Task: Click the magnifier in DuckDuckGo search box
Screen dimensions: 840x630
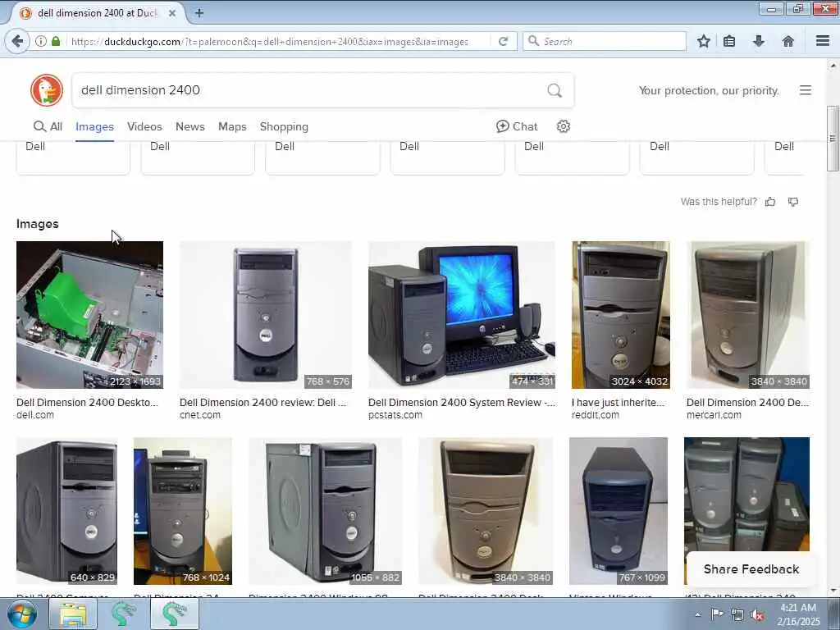Action: click(x=555, y=90)
